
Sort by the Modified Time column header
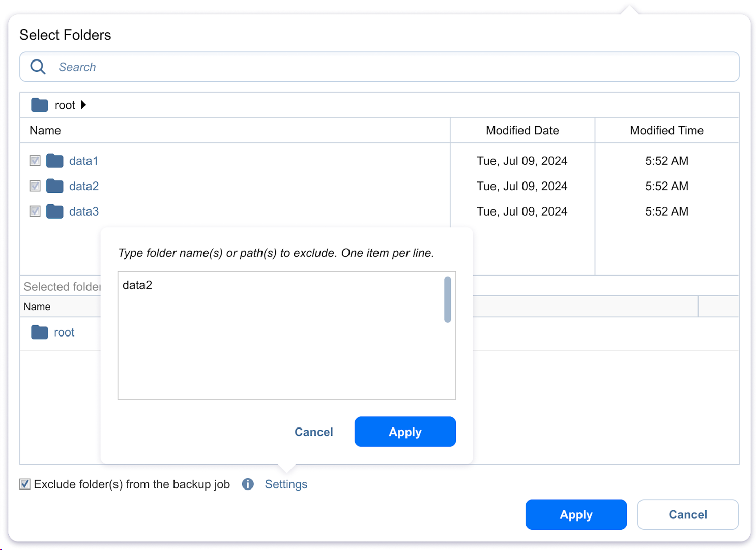666,131
